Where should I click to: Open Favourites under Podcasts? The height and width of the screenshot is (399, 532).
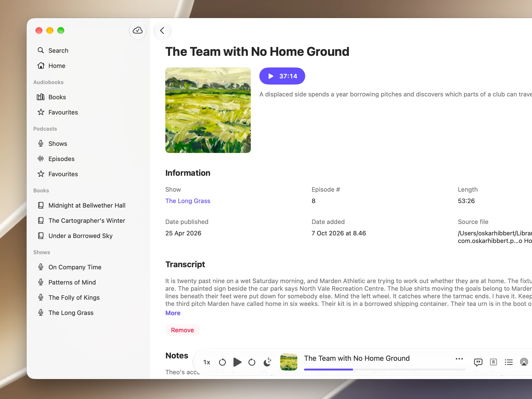88,174
